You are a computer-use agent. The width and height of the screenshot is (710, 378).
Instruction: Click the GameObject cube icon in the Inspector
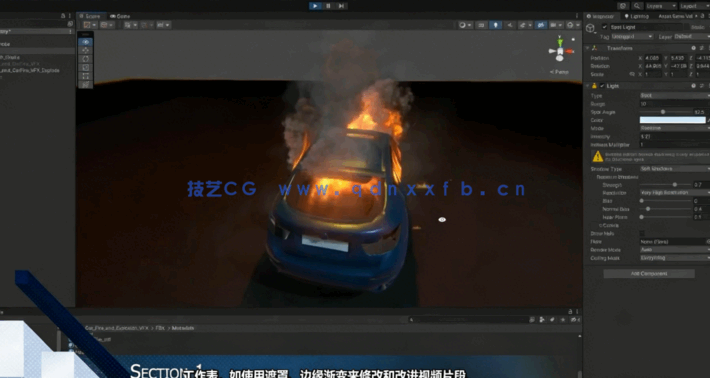pos(590,29)
